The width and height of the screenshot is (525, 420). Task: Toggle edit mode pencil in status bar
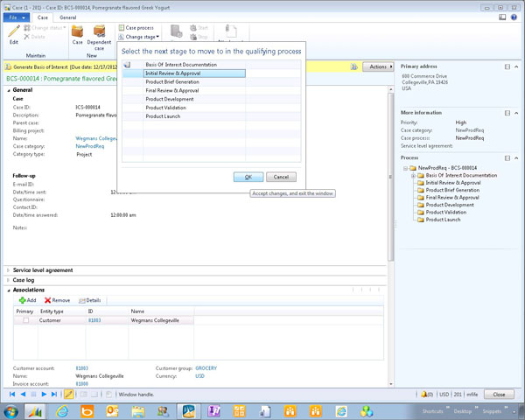click(x=69, y=395)
